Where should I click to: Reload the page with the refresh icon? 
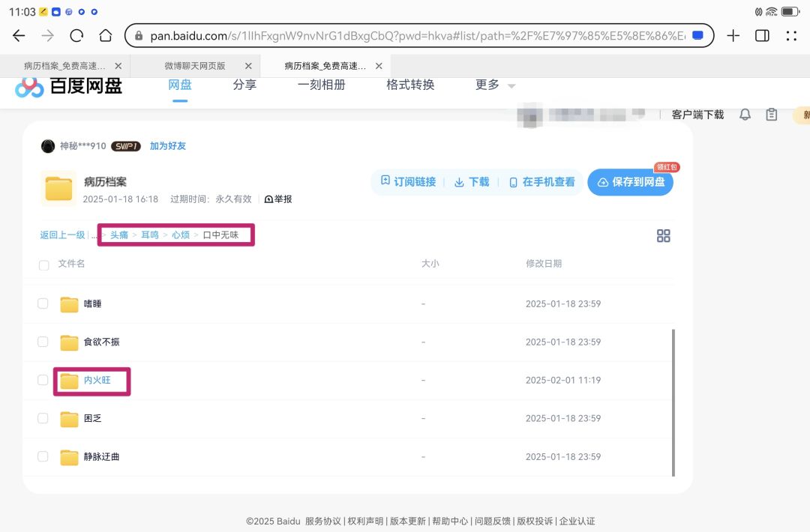(76, 36)
